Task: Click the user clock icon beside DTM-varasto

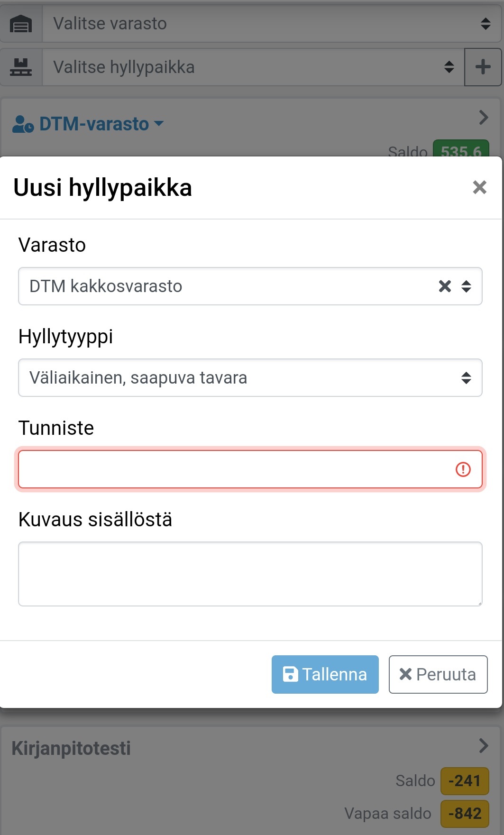Action: pyautogui.click(x=23, y=124)
